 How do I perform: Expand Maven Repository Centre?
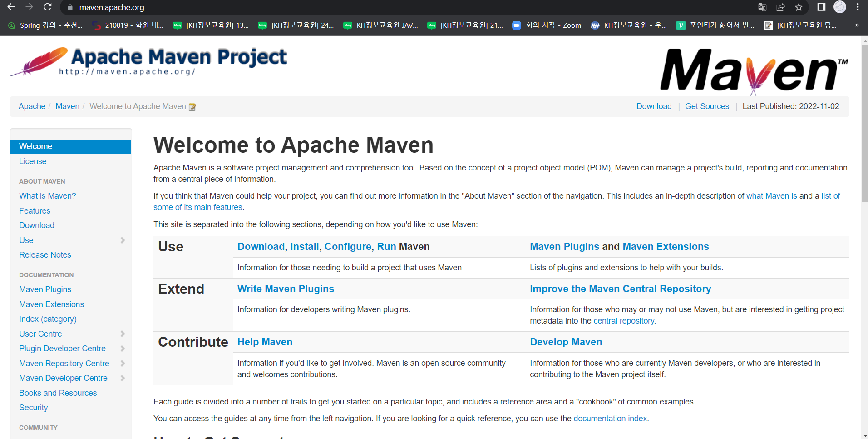point(123,364)
